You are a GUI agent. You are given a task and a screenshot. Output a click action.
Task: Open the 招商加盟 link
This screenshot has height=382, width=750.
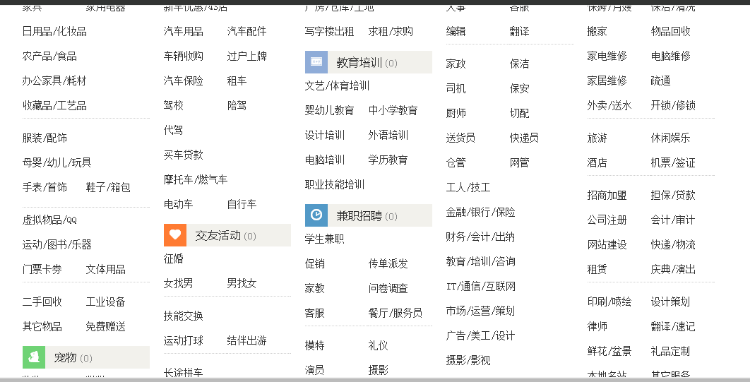click(x=607, y=196)
